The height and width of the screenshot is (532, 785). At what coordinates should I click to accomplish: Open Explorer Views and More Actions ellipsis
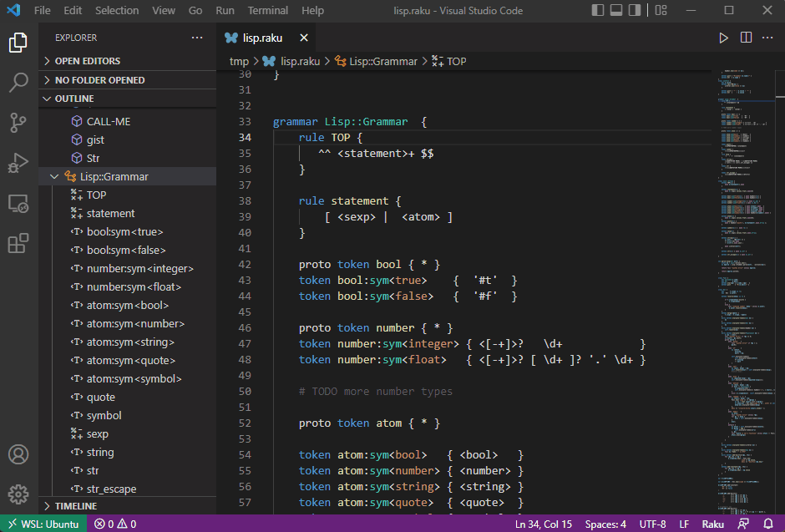[197, 38]
